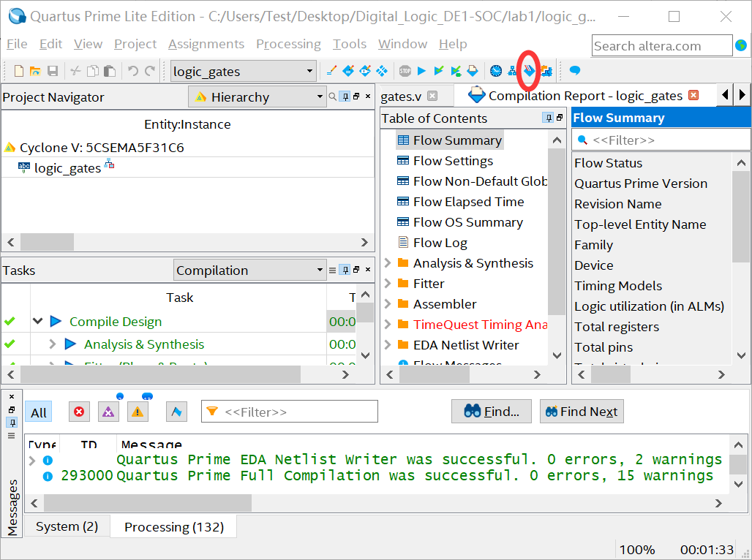The image size is (752, 560).
Task: Expand the Analysis & Synthesis task
Action: click(52, 344)
